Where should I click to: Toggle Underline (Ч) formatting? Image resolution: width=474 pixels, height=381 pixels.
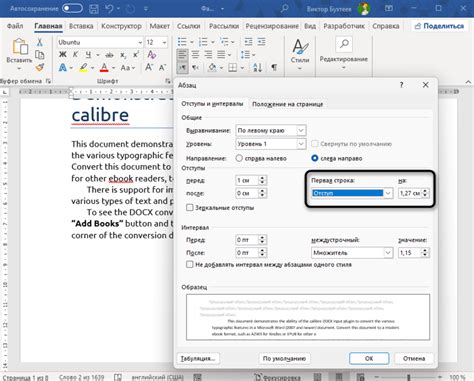pos(88,55)
